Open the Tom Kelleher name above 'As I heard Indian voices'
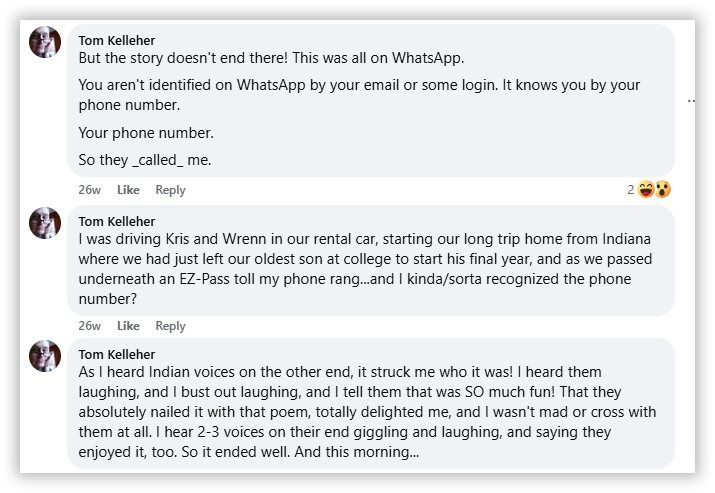The image size is (715, 493). click(117, 354)
